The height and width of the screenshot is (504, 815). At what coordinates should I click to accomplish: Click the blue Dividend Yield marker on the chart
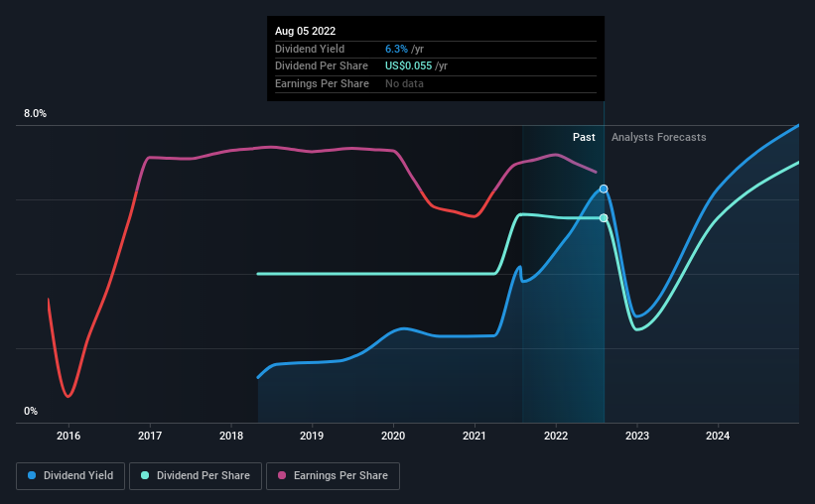(604, 189)
